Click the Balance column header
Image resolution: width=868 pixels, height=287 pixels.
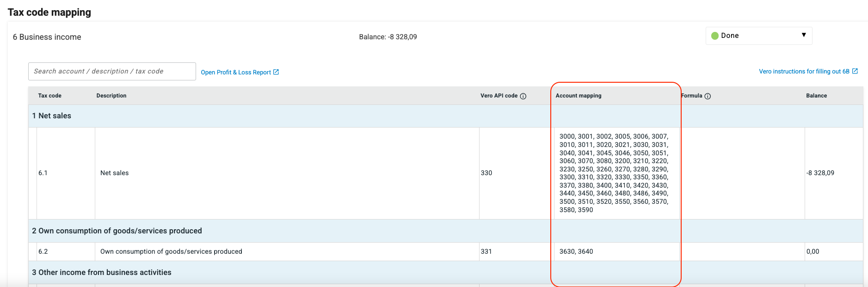click(816, 96)
